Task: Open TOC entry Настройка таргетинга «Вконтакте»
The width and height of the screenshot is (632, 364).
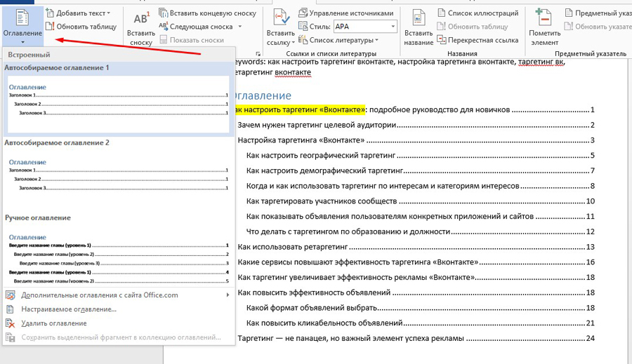Action: pos(416,140)
